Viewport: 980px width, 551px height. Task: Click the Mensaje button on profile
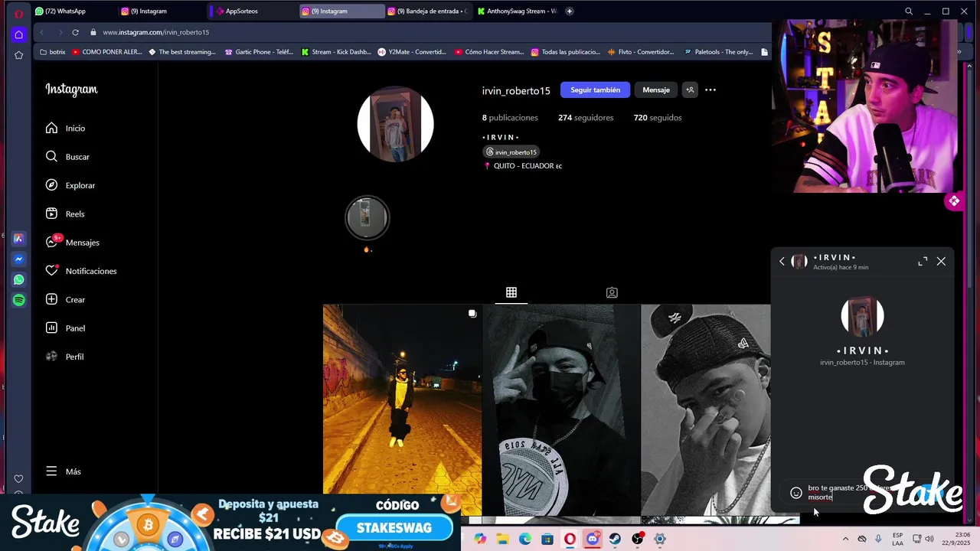(x=656, y=90)
